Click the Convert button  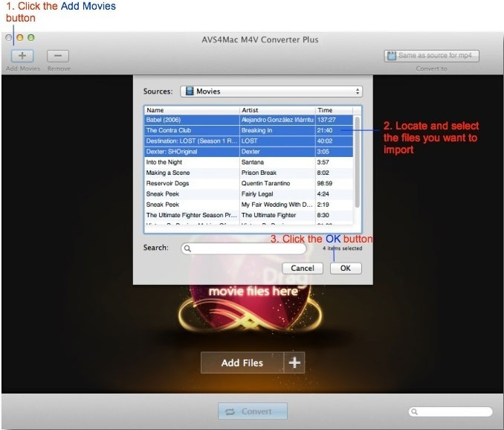tap(253, 411)
